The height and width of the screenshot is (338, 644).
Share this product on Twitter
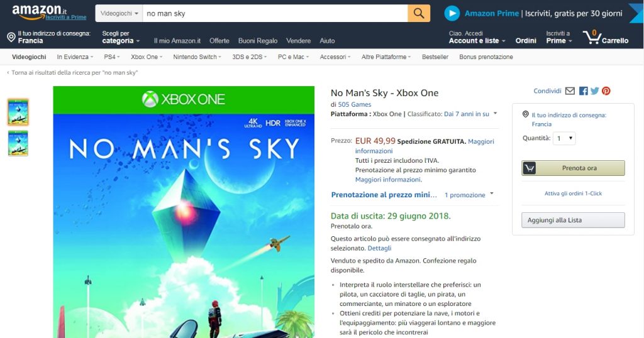(x=595, y=91)
